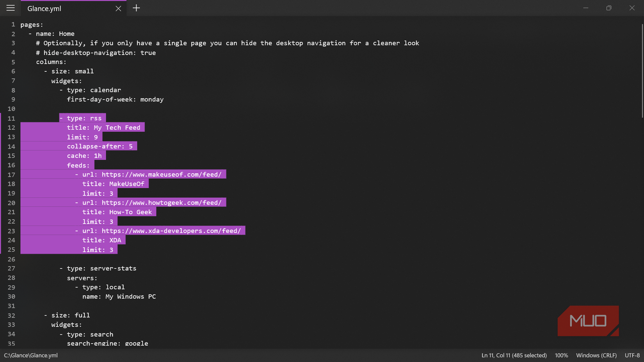Click 'title: MakeUseOf' line
644x362 pixels.
[113, 184]
